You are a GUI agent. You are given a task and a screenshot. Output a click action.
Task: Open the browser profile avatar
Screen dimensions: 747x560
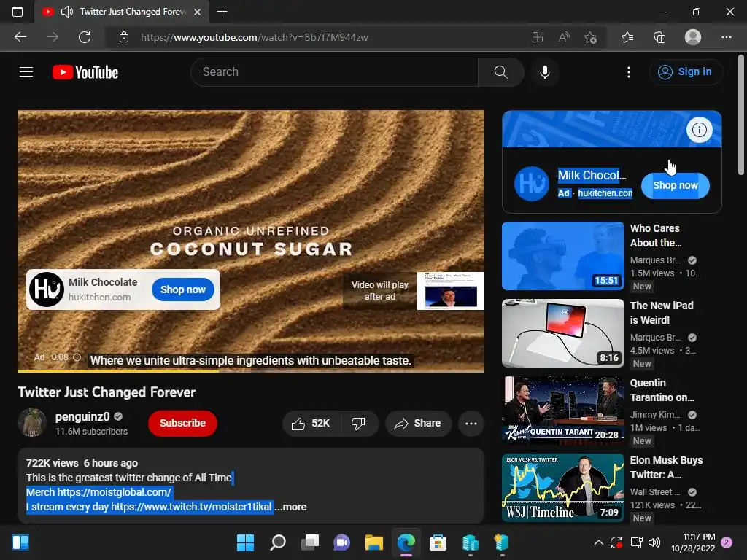click(x=693, y=37)
